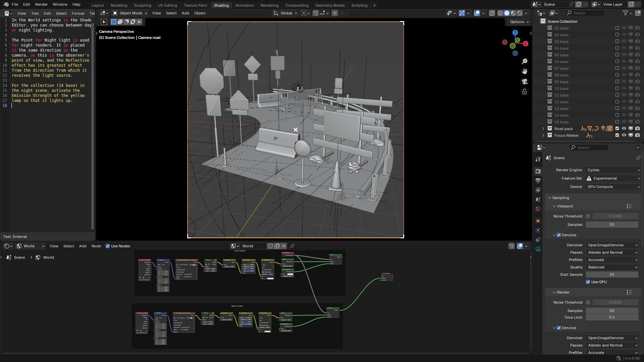This screenshot has width=644, height=362.
Task: Click the Start Sample field
Action: coord(612,275)
